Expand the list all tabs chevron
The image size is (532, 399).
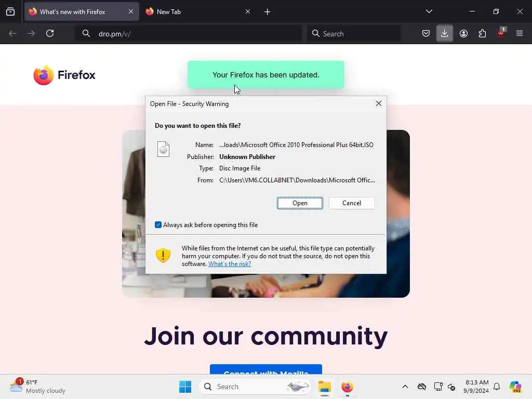pyautogui.click(x=429, y=11)
